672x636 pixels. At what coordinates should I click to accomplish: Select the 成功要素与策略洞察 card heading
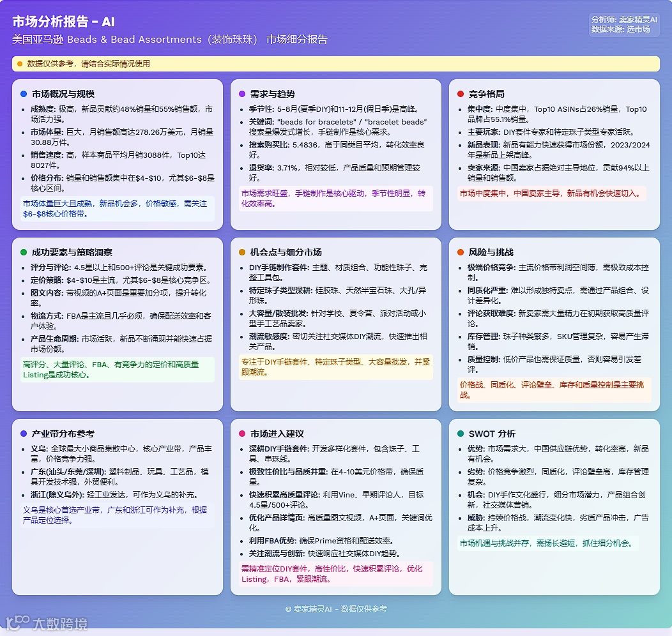coord(72,252)
